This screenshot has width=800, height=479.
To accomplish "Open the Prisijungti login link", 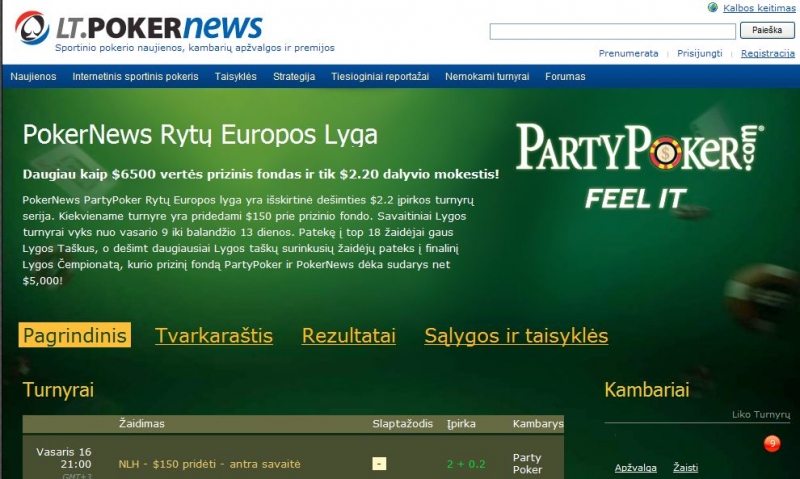I will coord(699,54).
